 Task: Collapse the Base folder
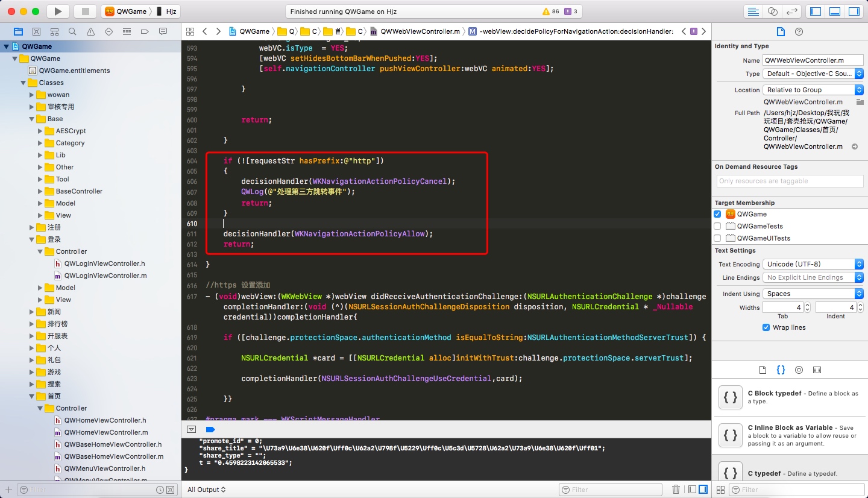(32, 119)
